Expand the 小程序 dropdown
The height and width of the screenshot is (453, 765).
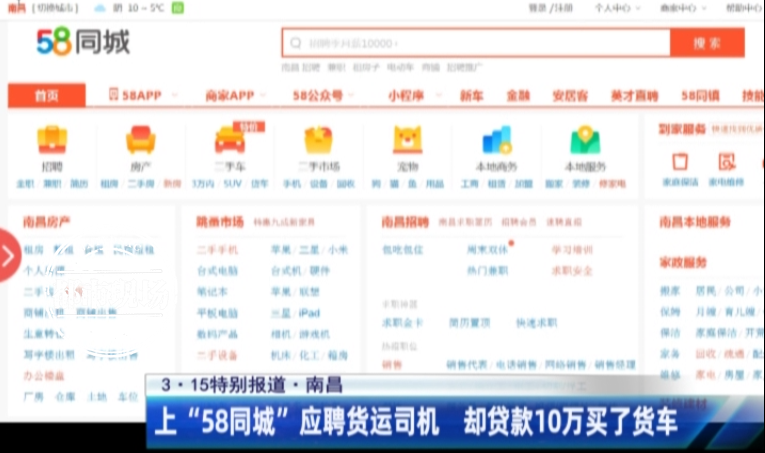439,95
